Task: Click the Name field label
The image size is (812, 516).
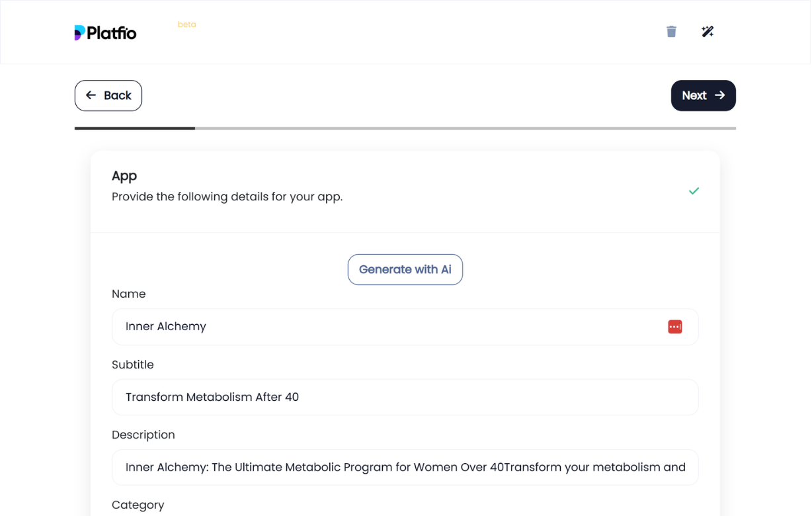Action: [128, 294]
